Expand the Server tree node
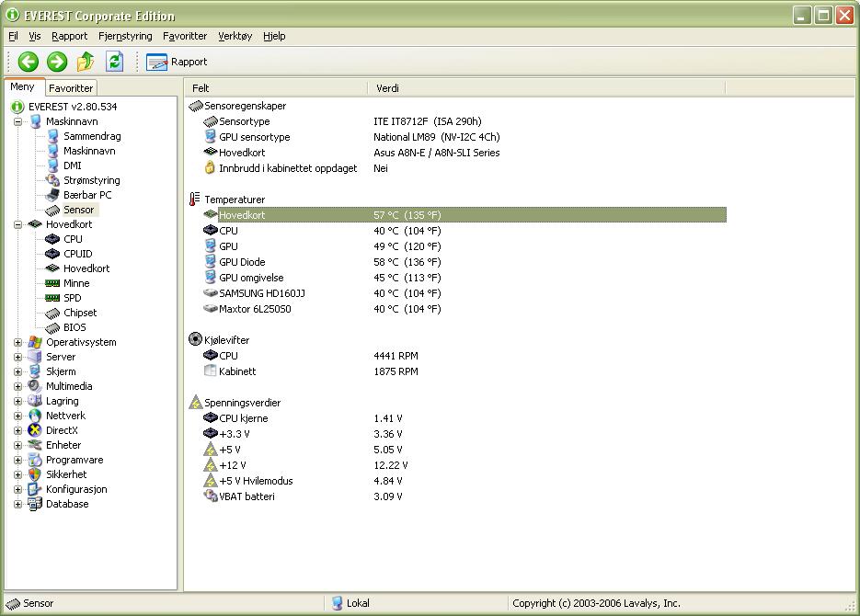 17,358
